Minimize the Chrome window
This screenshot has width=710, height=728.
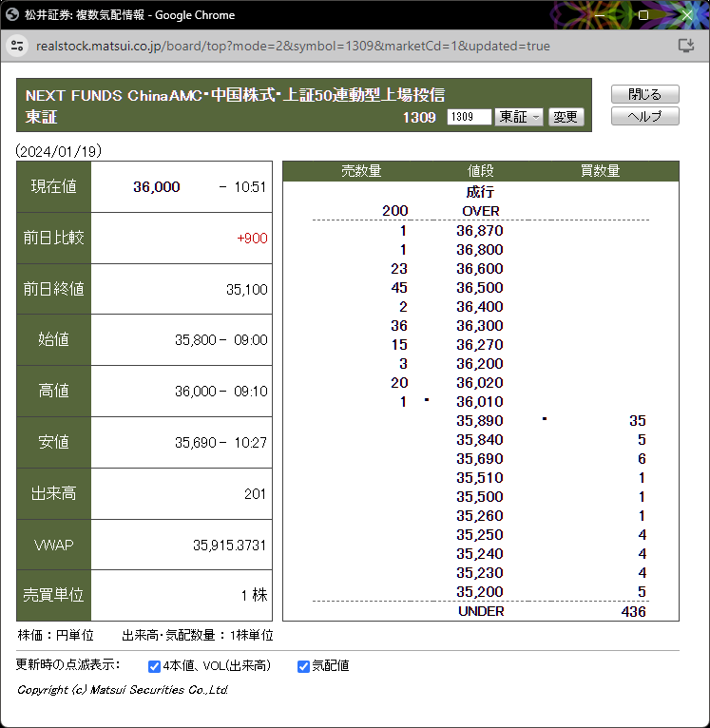(x=600, y=15)
